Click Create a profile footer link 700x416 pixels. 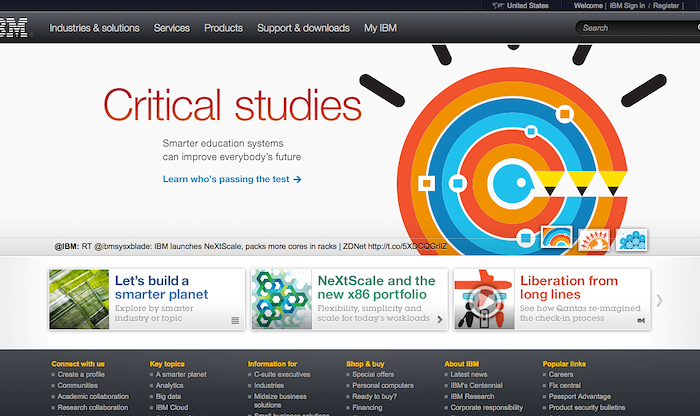81,374
